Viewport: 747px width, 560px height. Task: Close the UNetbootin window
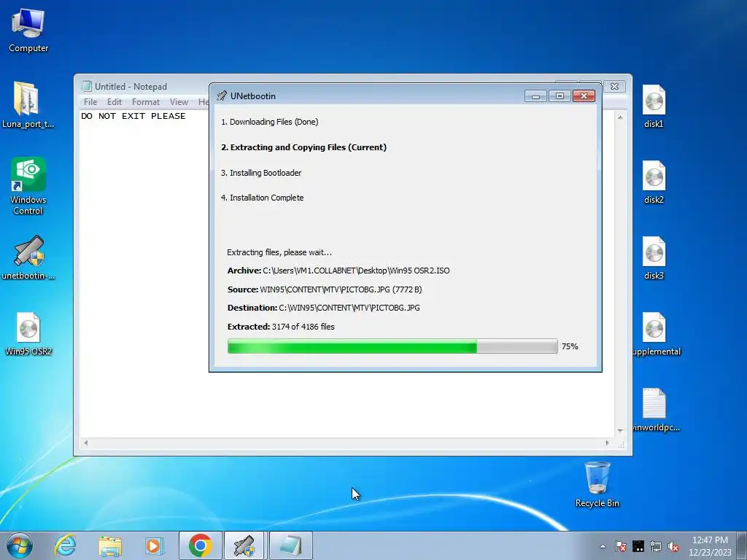tap(584, 96)
